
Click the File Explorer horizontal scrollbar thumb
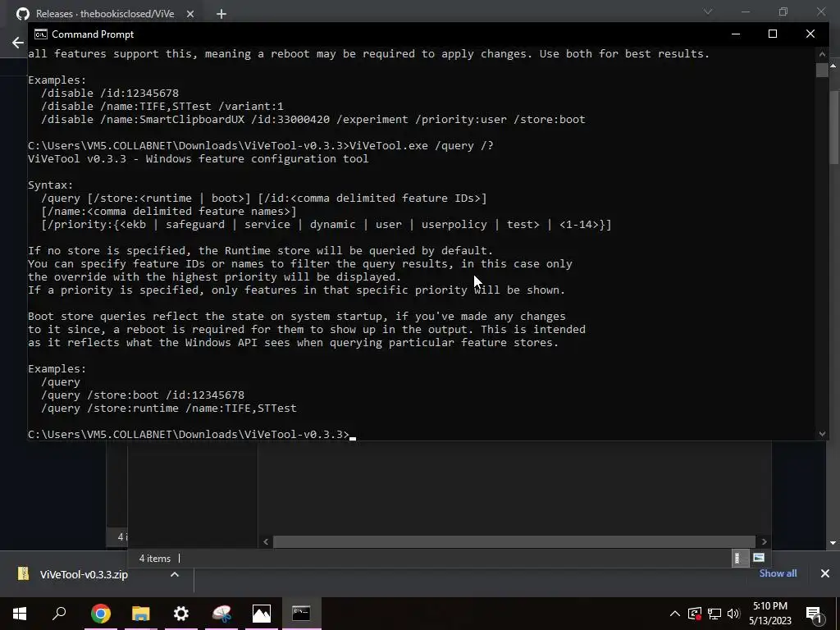(514, 541)
